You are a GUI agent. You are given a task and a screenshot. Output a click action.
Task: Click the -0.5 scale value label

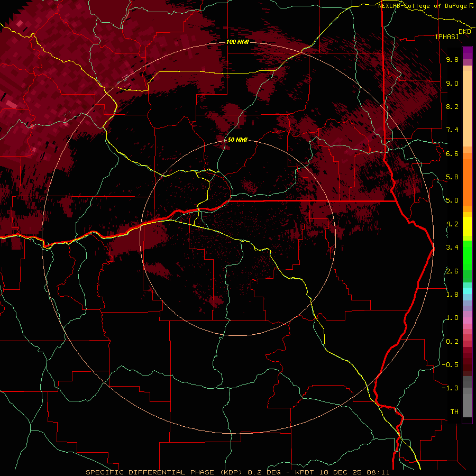tap(450, 365)
